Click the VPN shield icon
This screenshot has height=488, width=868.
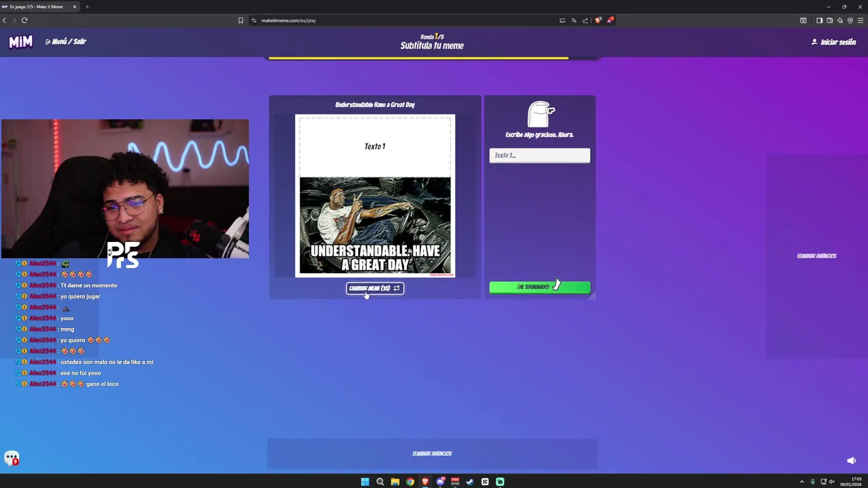(x=850, y=20)
